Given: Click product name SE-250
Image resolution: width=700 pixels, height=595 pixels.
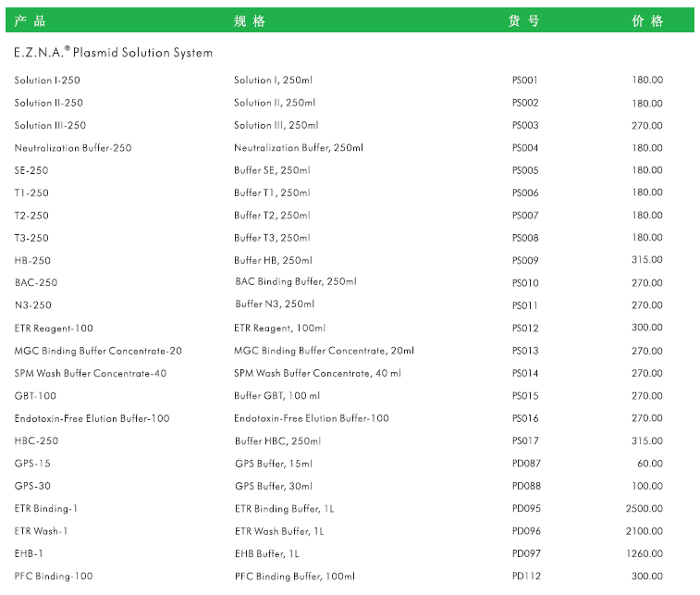Looking at the screenshot, I should pyautogui.click(x=31, y=170).
